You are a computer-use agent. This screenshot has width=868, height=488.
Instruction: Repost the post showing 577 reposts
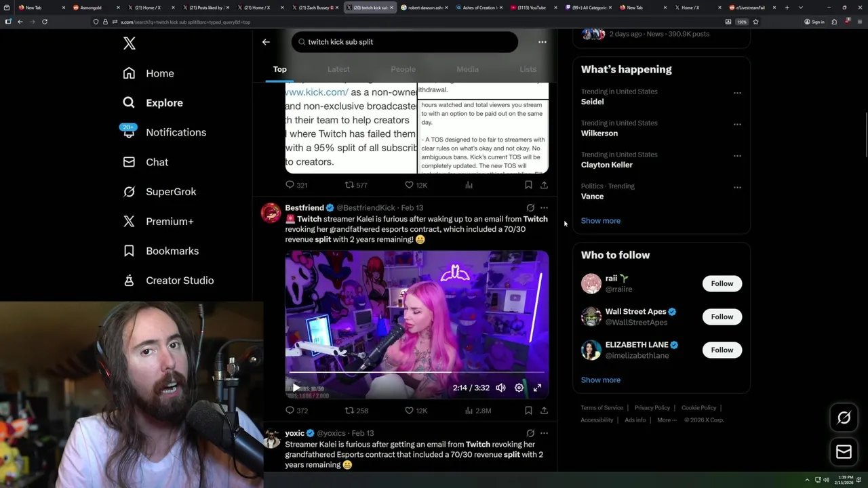coord(356,185)
